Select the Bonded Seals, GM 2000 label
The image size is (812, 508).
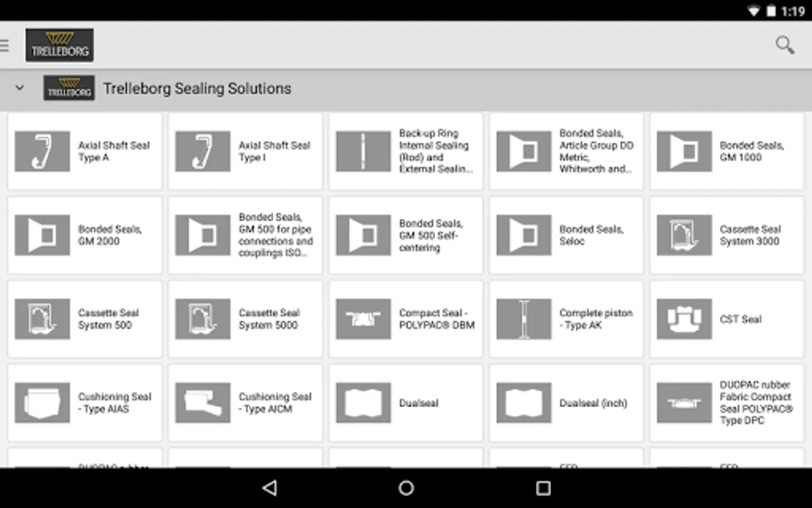pyautogui.click(x=110, y=235)
